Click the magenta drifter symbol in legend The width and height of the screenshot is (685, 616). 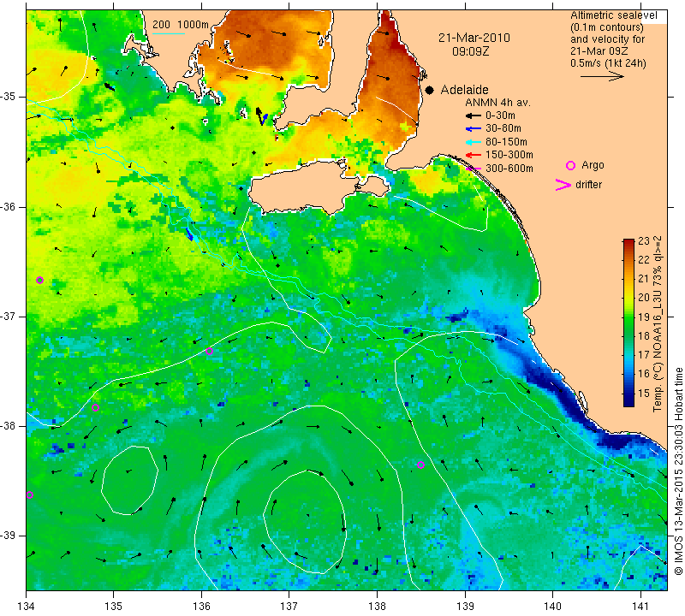pyautogui.click(x=563, y=185)
